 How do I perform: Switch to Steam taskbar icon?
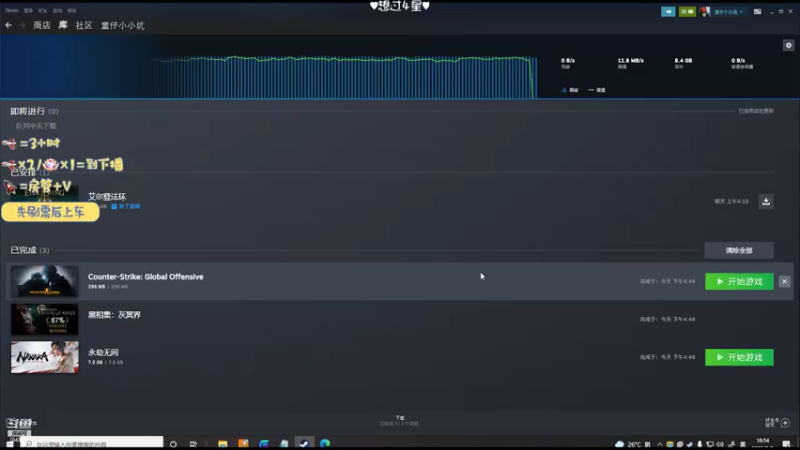(304, 444)
